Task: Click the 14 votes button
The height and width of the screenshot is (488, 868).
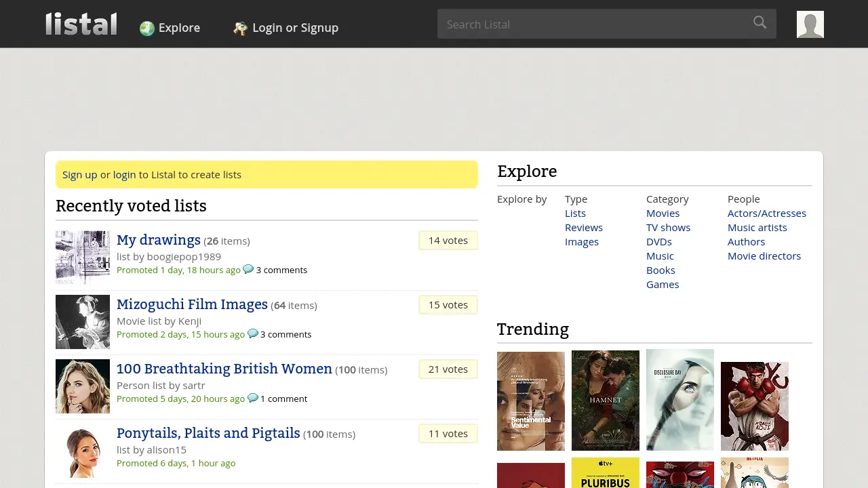Action: (448, 241)
